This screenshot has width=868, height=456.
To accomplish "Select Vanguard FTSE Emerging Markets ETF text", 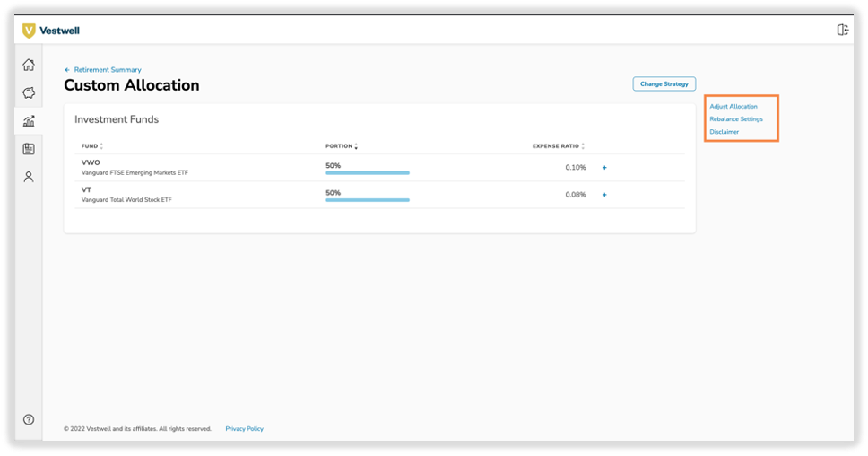I will pyautogui.click(x=135, y=173).
